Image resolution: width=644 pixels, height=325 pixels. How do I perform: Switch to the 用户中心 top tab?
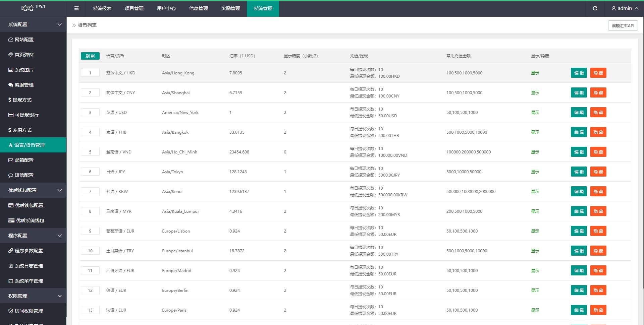coord(166,8)
